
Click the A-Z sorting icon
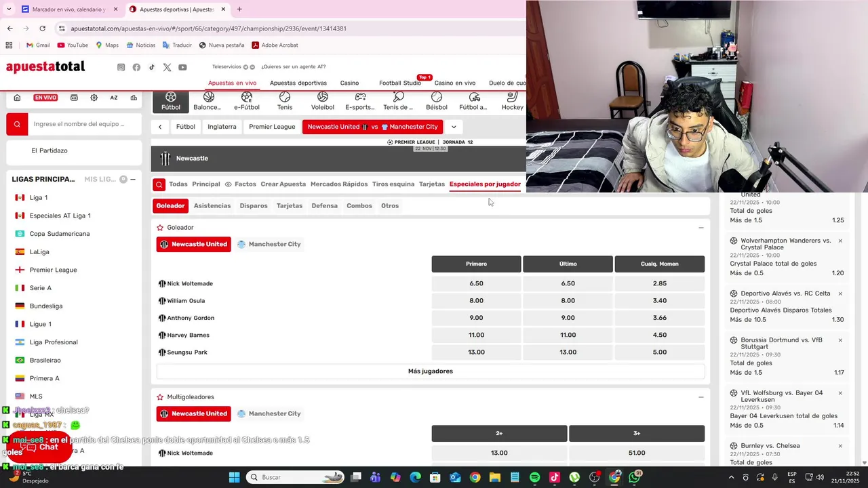click(x=114, y=98)
